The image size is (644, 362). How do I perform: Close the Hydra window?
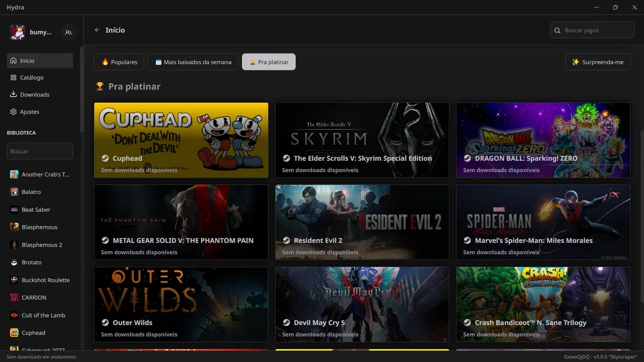point(635,7)
